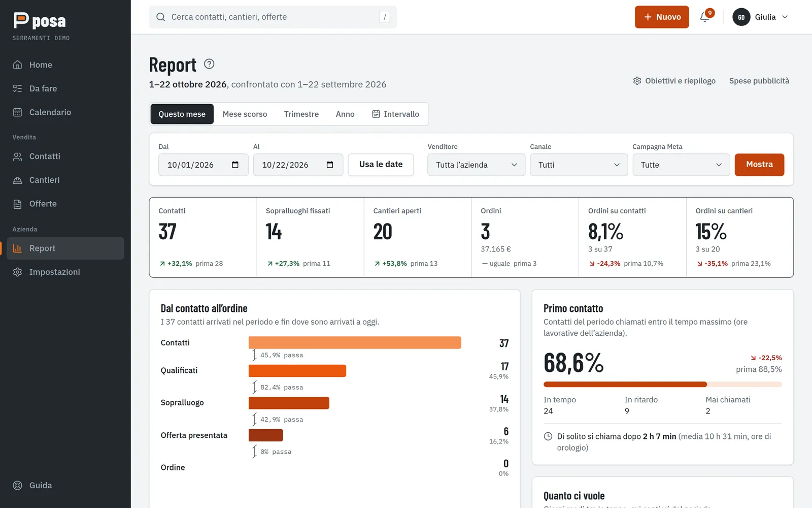The width and height of the screenshot is (812, 508).
Task: Click the clock icon next to Di solito si chiama
Action: 548,436
